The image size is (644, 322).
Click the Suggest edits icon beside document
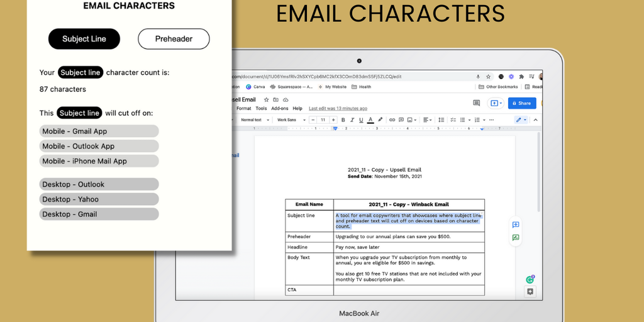click(x=516, y=238)
